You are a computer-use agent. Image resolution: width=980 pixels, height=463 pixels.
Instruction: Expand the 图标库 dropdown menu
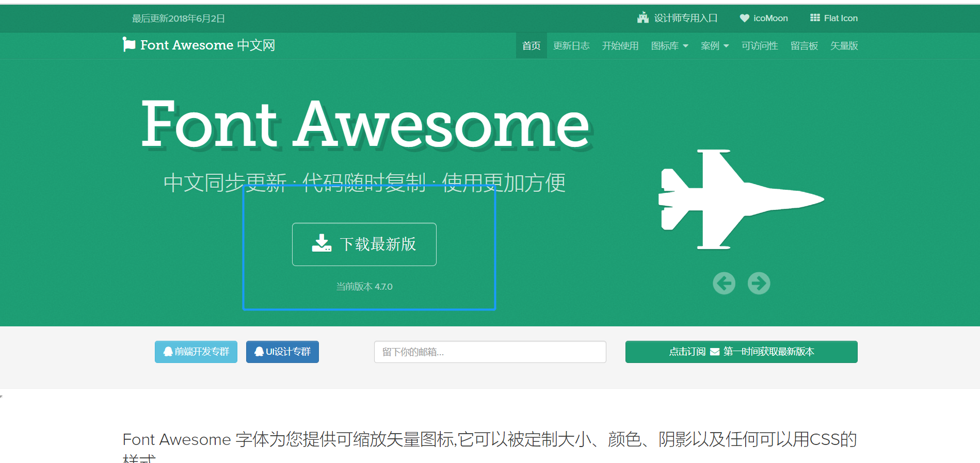tap(669, 45)
